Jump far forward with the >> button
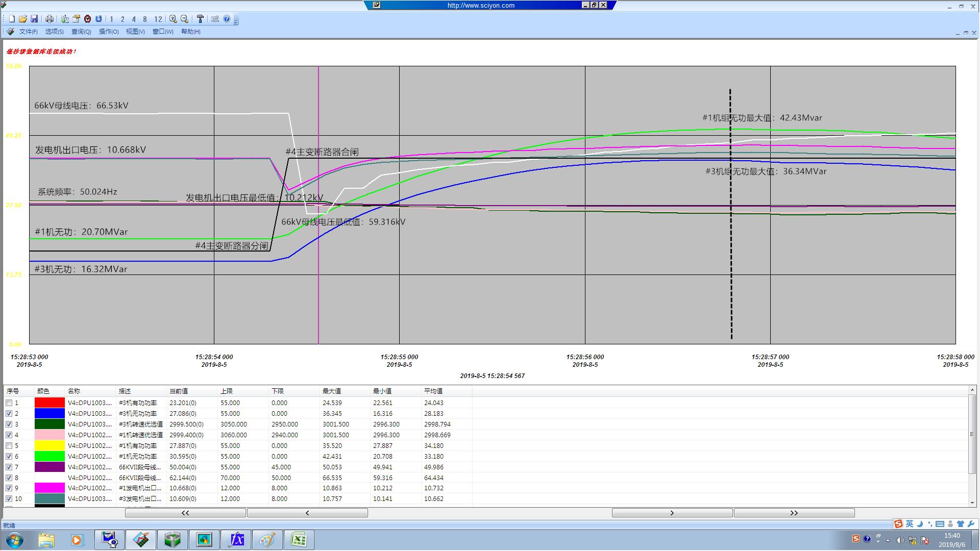This screenshot has width=980, height=551. (794, 513)
